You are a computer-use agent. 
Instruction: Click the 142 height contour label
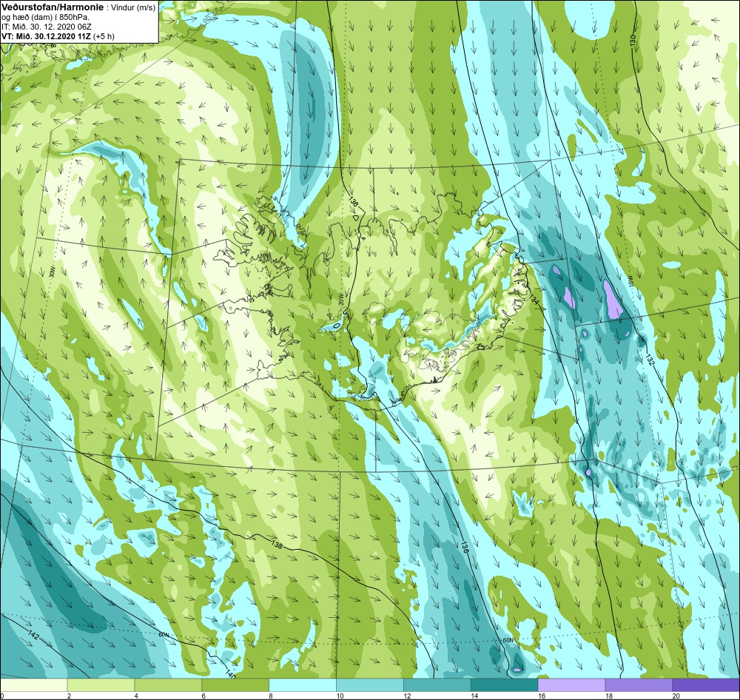coord(33,634)
